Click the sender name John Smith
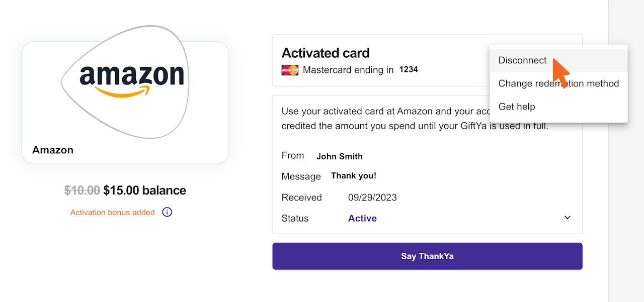Image resolution: width=644 pixels, height=302 pixels. coord(339,156)
